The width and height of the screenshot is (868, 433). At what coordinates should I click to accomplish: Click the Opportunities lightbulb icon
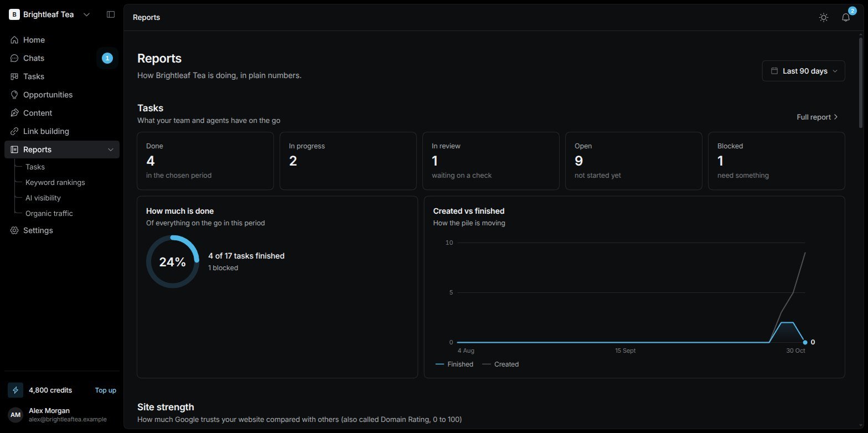(14, 95)
